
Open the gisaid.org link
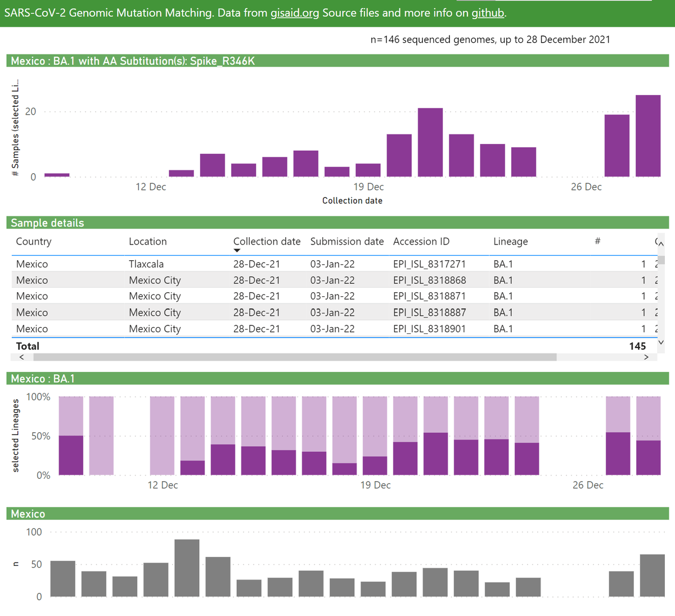pos(295,13)
